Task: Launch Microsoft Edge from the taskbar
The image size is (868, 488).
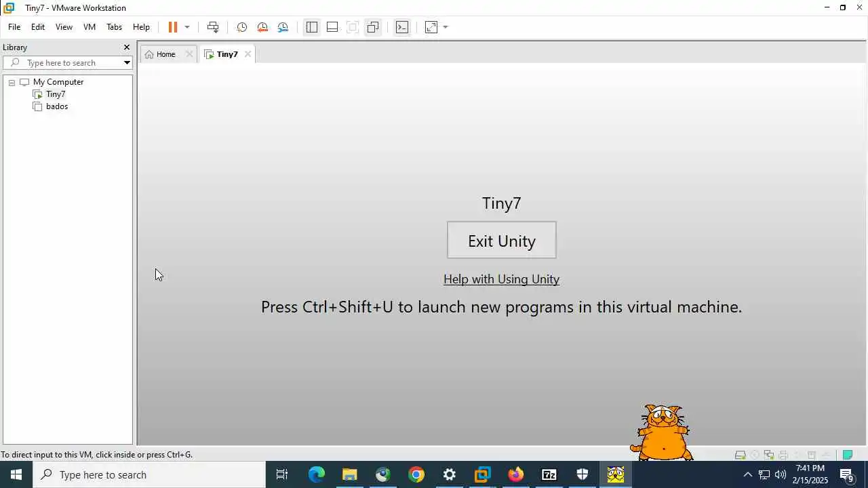Action: [x=317, y=474]
